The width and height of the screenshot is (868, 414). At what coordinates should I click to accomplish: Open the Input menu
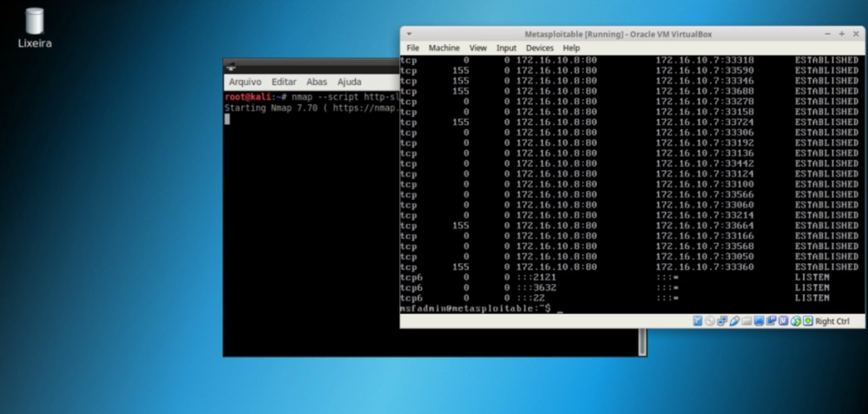pyautogui.click(x=506, y=48)
